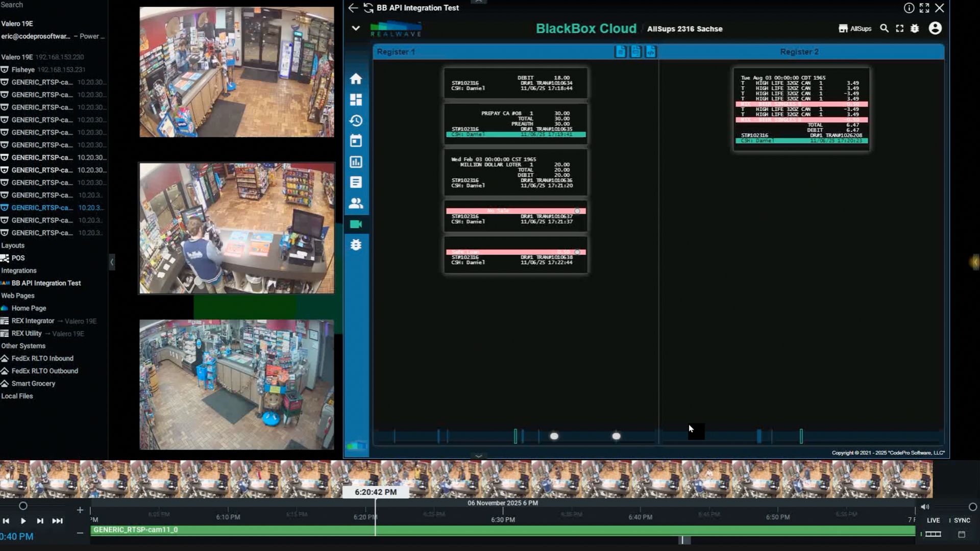Open the document list icon in sidebar
980x551 pixels.
(x=356, y=182)
